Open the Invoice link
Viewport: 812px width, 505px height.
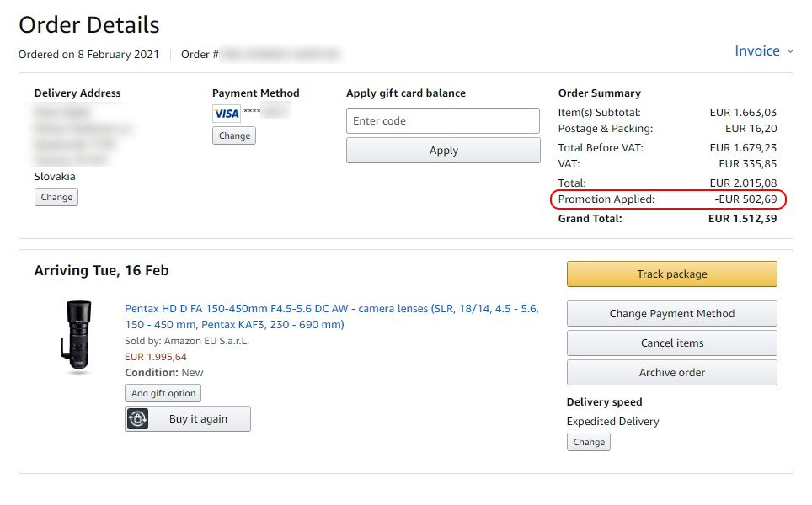point(757,50)
